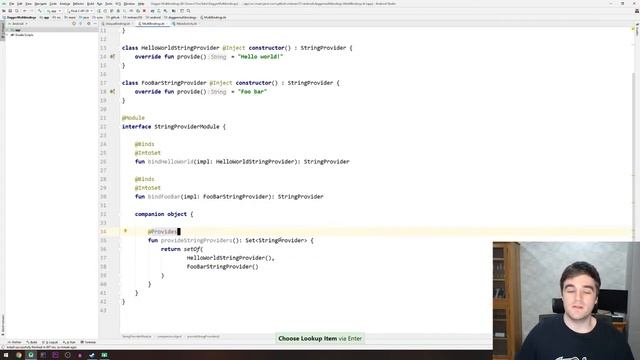Toggle the Project side tool window stripe

tap(2, 31)
